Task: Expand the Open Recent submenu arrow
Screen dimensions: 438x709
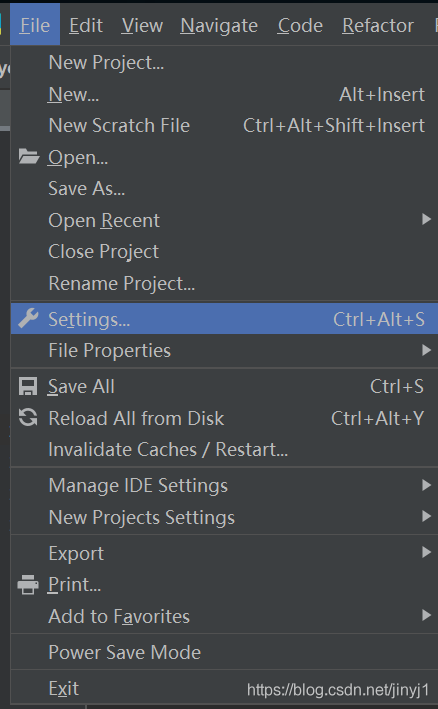Action: pos(426,220)
